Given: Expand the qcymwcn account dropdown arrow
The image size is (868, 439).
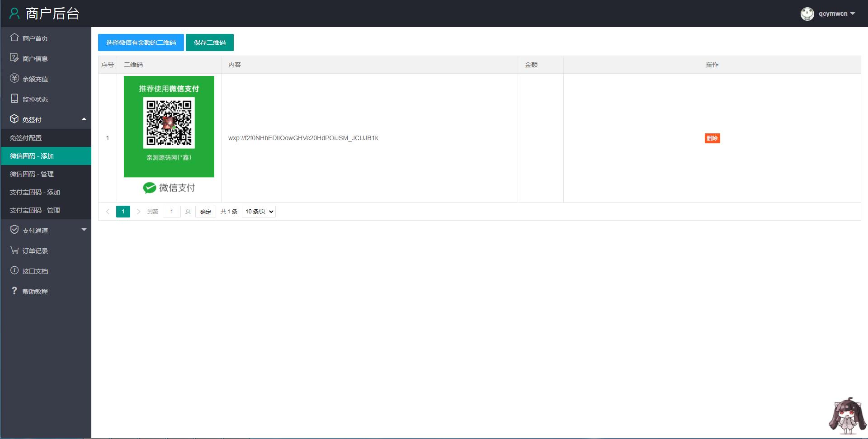Looking at the screenshot, I should (853, 14).
